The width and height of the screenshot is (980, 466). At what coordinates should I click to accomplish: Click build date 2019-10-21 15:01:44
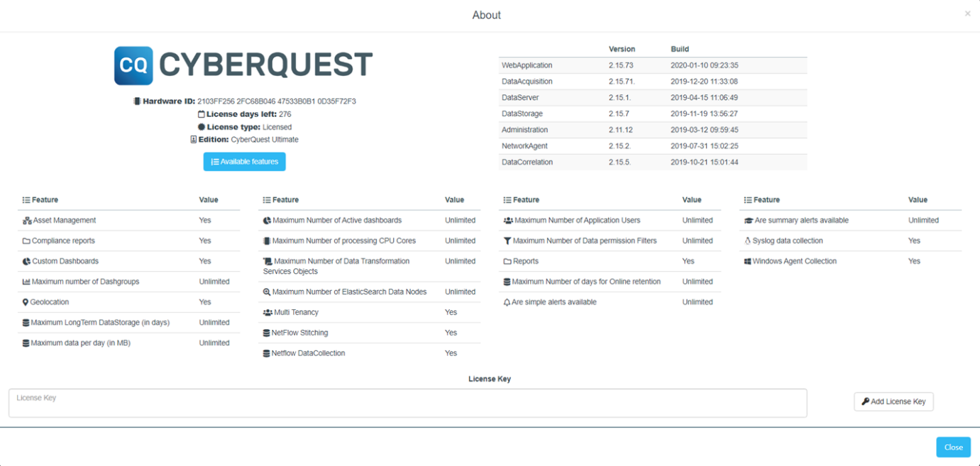coord(705,162)
